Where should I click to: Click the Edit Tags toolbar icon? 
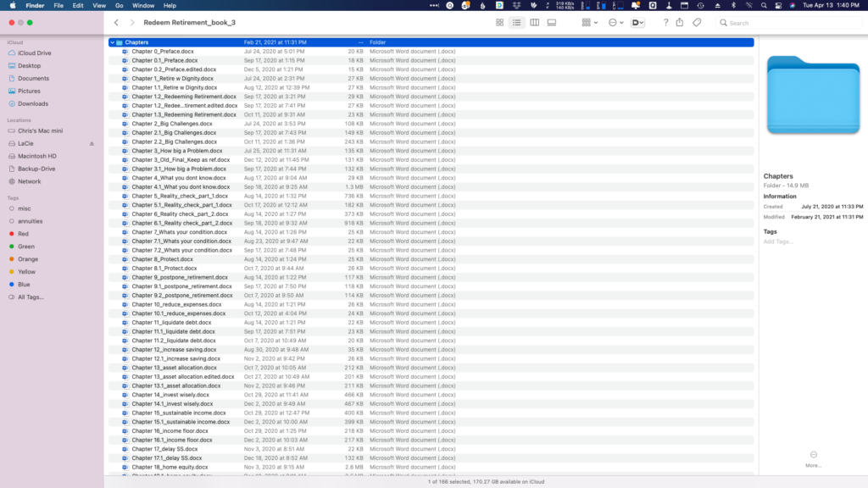[x=697, y=23]
